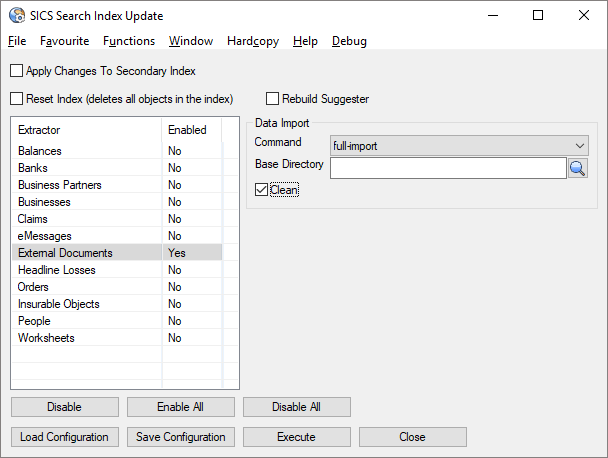The image size is (608, 458).
Task: Select the eMessages extractor row
Action: pos(117,236)
